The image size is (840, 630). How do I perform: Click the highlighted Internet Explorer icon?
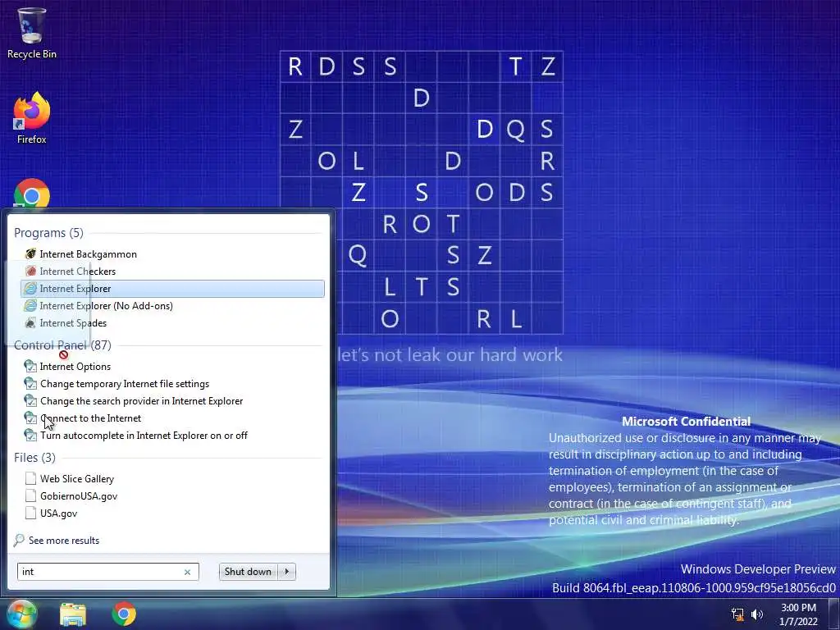tap(30, 288)
